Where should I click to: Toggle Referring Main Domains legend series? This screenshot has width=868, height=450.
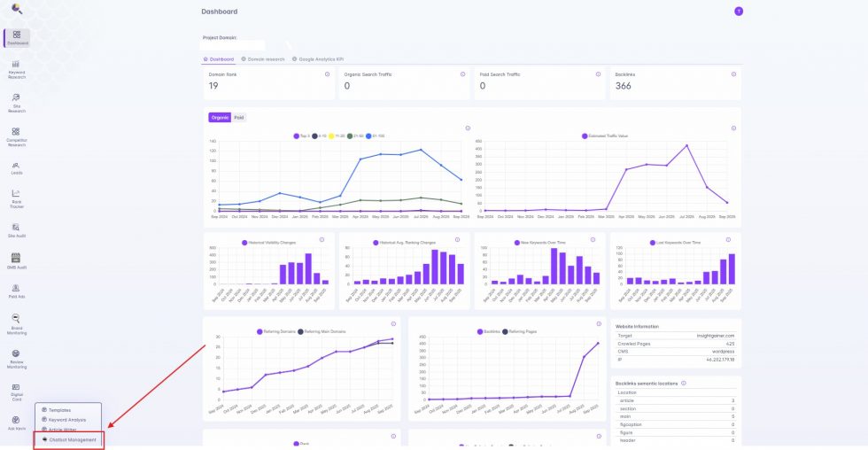coord(322,331)
